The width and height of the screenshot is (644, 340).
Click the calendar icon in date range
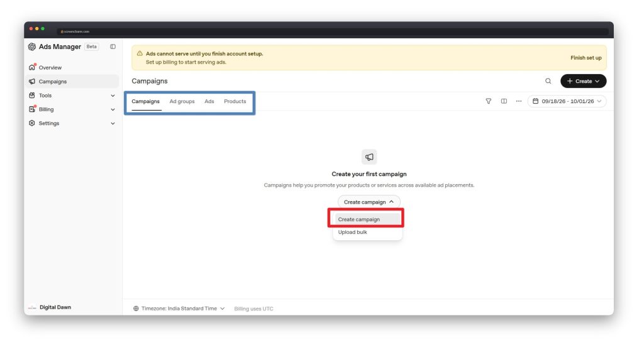(536, 101)
